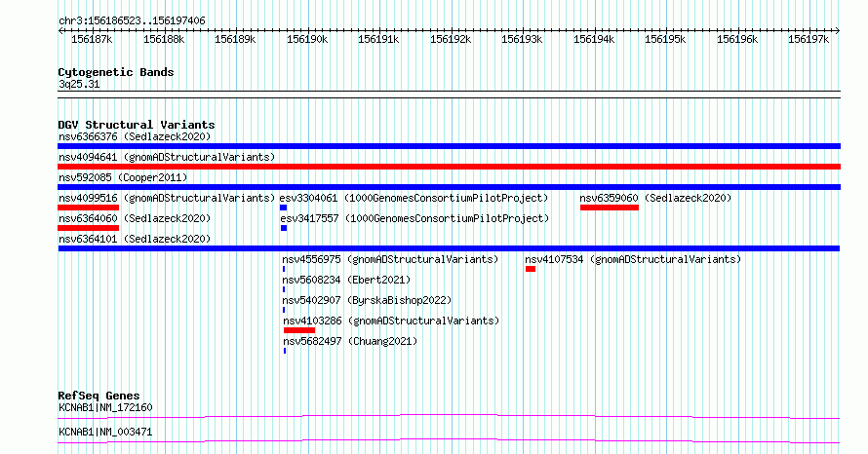Click red bar under nsv4099516
Screen dimensions: 868x454
(88, 208)
